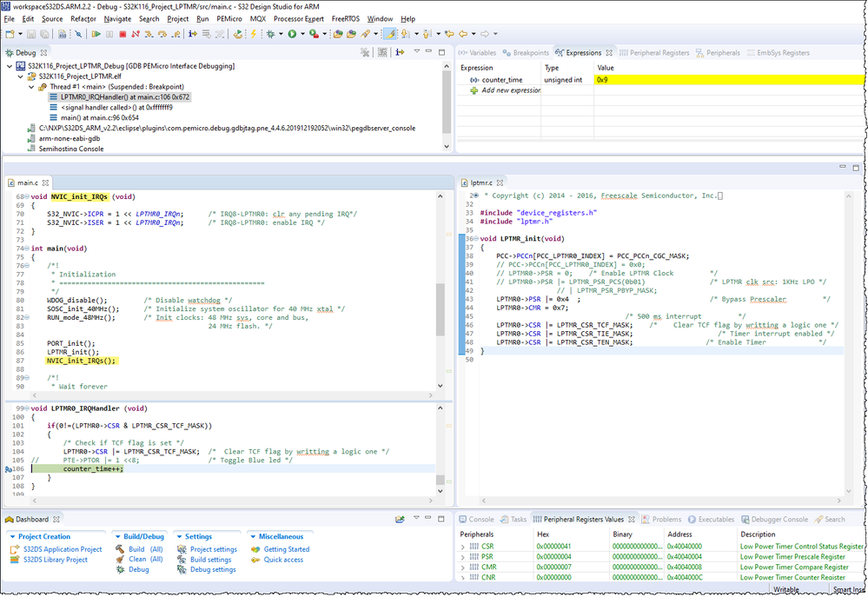868x597 pixels.
Task: Collapse the S32K116_Project_LPTMR.elf tree node
Action: [x=19, y=76]
